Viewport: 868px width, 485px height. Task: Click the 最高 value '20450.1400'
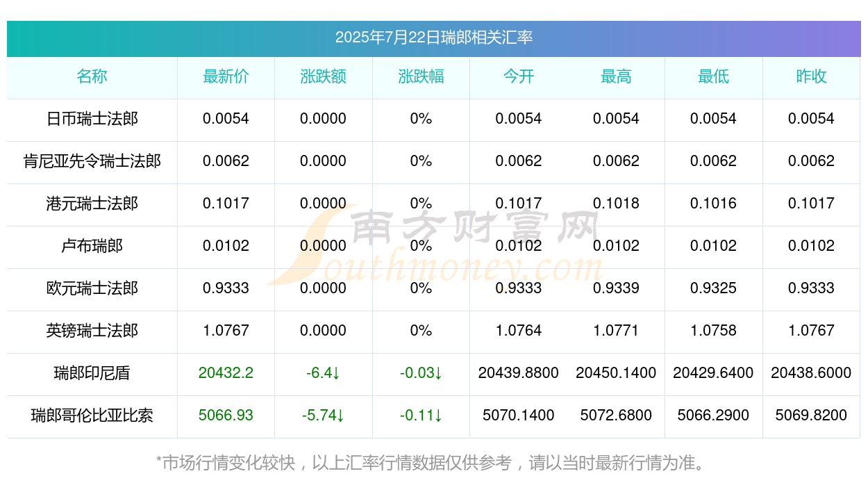click(616, 373)
